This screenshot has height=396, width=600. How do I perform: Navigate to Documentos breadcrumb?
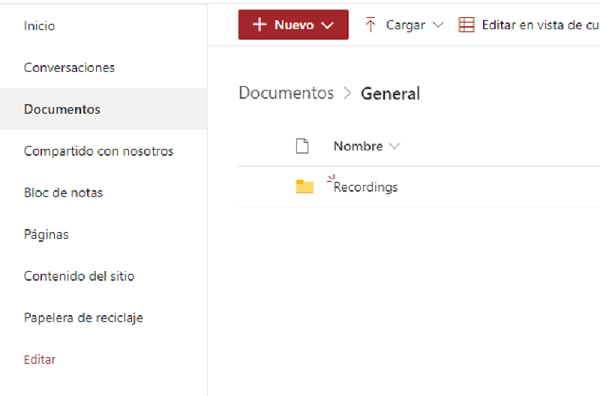click(286, 93)
